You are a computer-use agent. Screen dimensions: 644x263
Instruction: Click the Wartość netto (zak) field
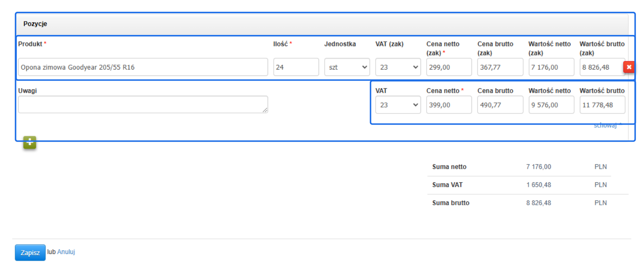(551, 67)
